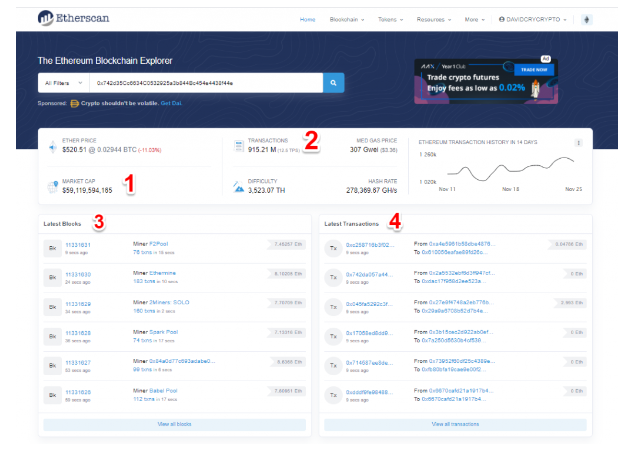Click the View all transactions button
Viewport: 633px width, 450px height.
[455, 424]
